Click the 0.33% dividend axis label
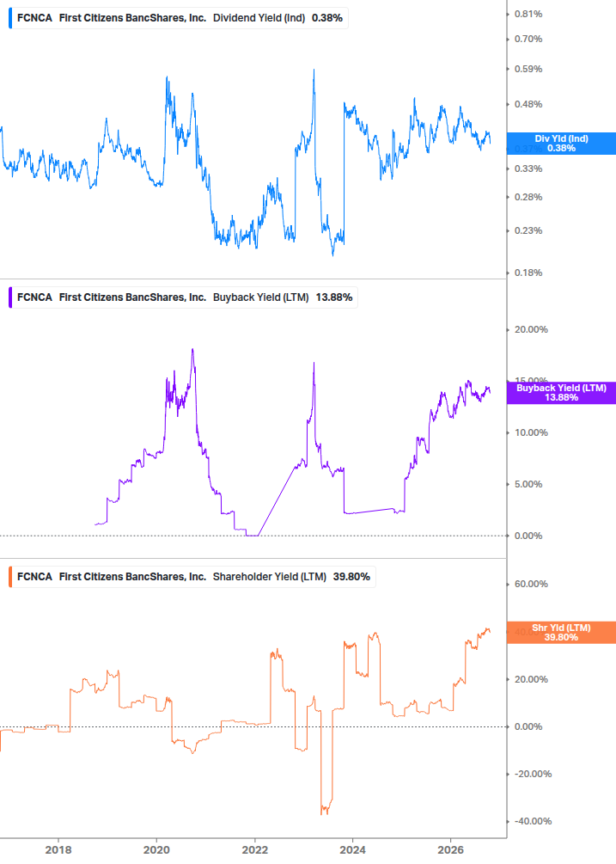The image size is (616, 864). pos(528,169)
